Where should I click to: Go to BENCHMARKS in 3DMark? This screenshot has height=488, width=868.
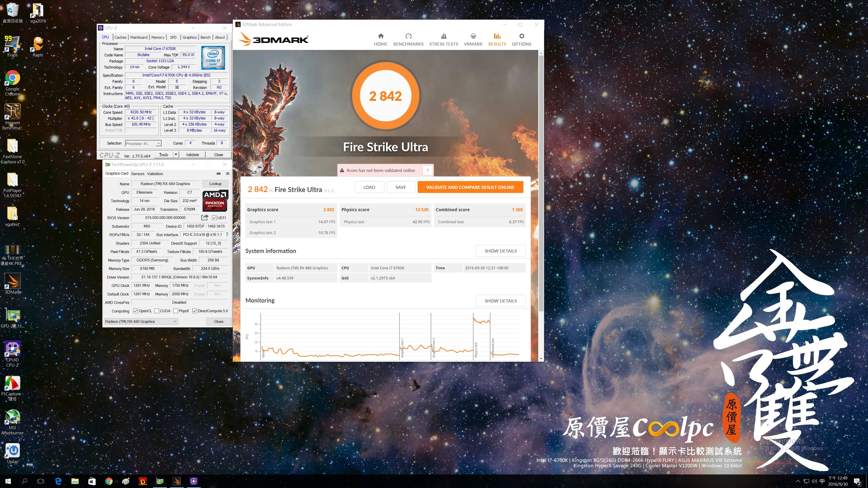click(408, 40)
